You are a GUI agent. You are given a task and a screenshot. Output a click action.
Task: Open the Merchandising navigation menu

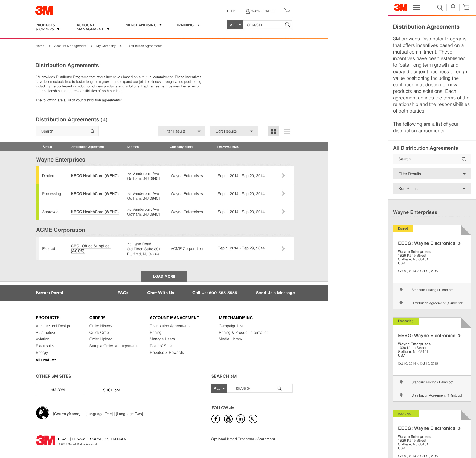point(143,25)
